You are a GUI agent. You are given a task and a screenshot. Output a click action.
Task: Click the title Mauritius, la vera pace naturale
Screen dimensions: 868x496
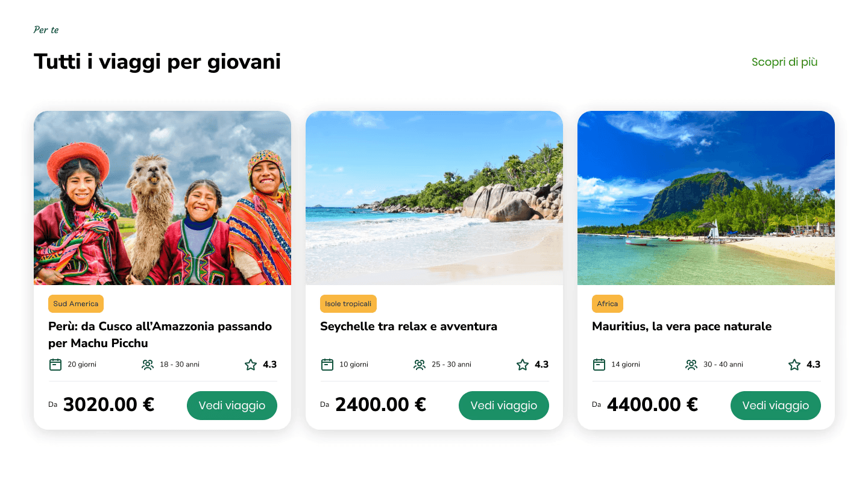pos(682,327)
